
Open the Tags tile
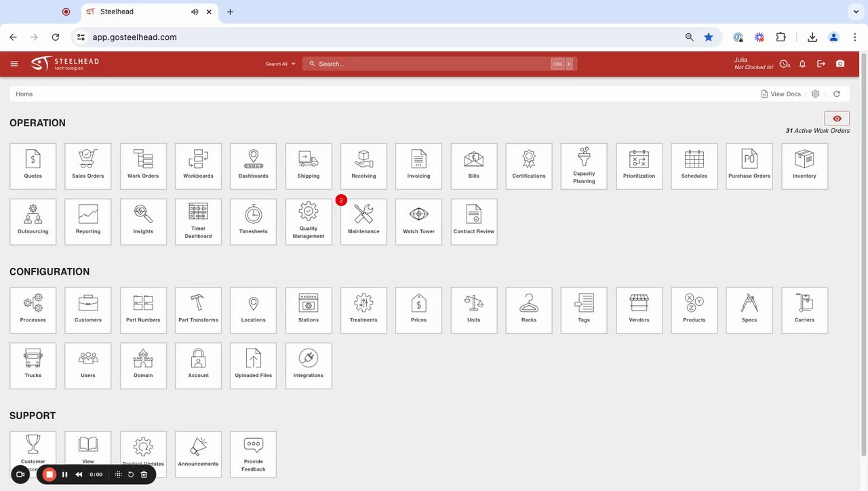coord(584,310)
